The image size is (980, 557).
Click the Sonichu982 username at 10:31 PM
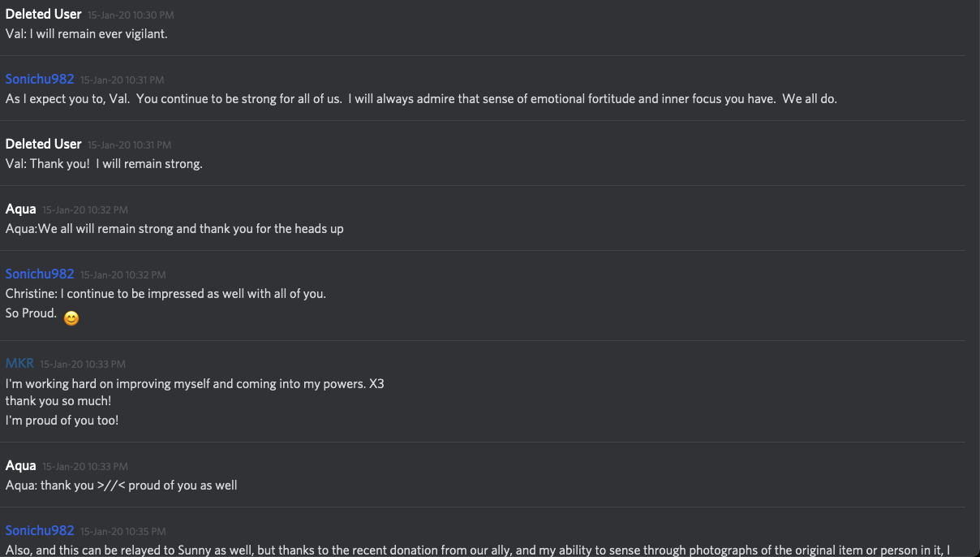(40, 79)
